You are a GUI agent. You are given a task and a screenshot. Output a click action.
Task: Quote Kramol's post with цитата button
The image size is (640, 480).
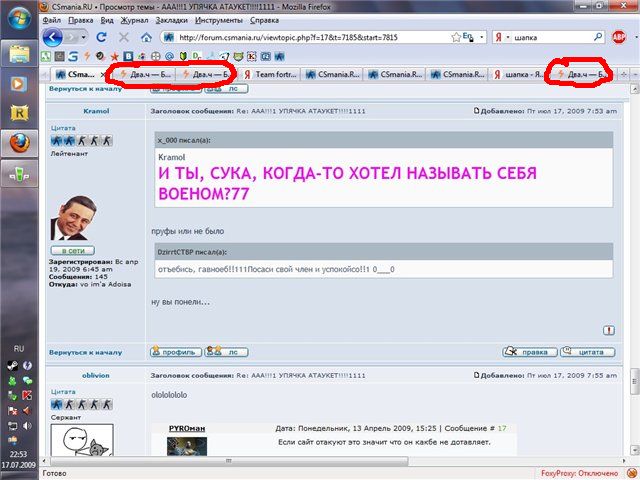[x=587, y=352]
